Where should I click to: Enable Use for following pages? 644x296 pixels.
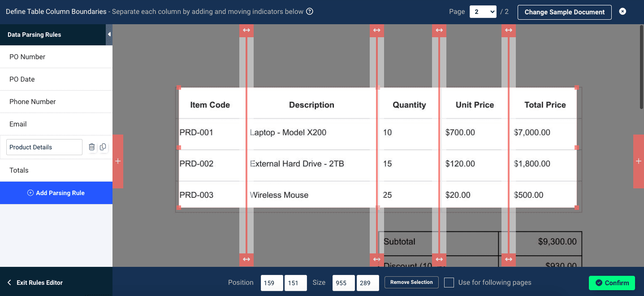[x=449, y=283]
